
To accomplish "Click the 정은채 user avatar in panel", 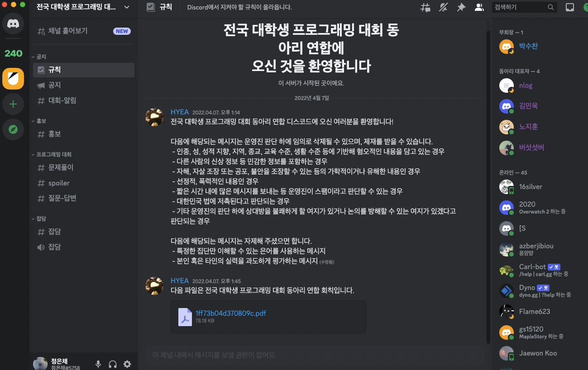I will tap(40, 364).
